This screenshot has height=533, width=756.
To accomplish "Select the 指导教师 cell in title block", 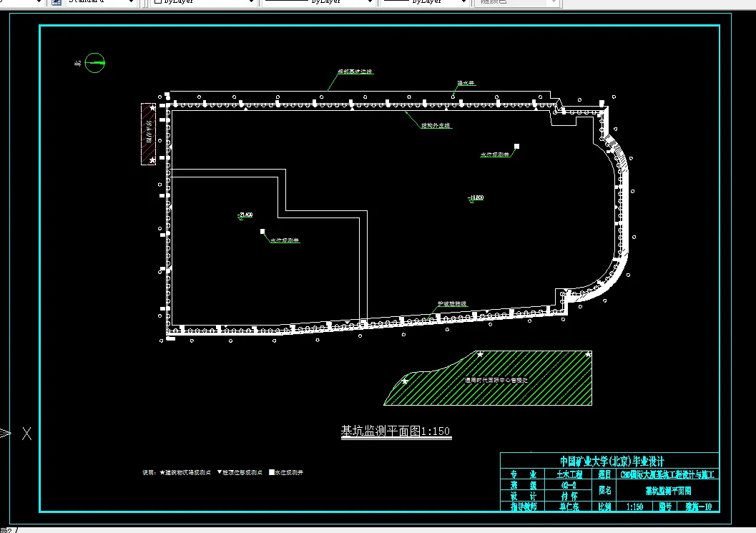I will [x=524, y=507].
